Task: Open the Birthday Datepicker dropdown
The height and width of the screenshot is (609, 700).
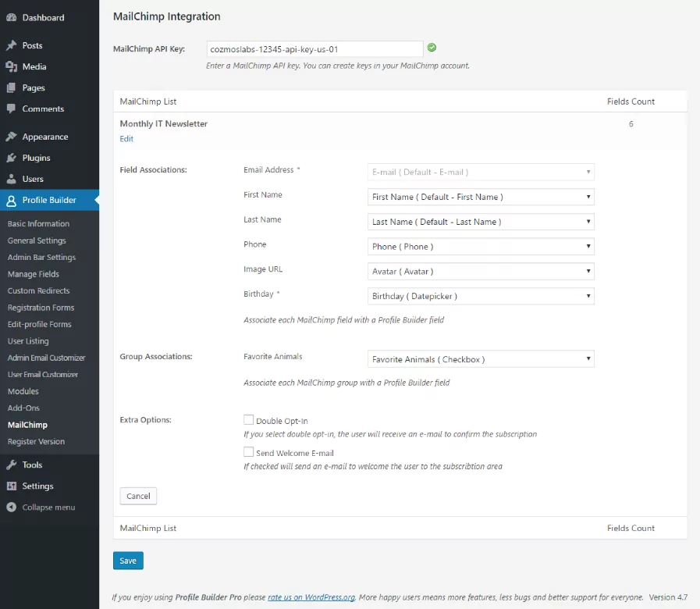Action: click(481, 296)
